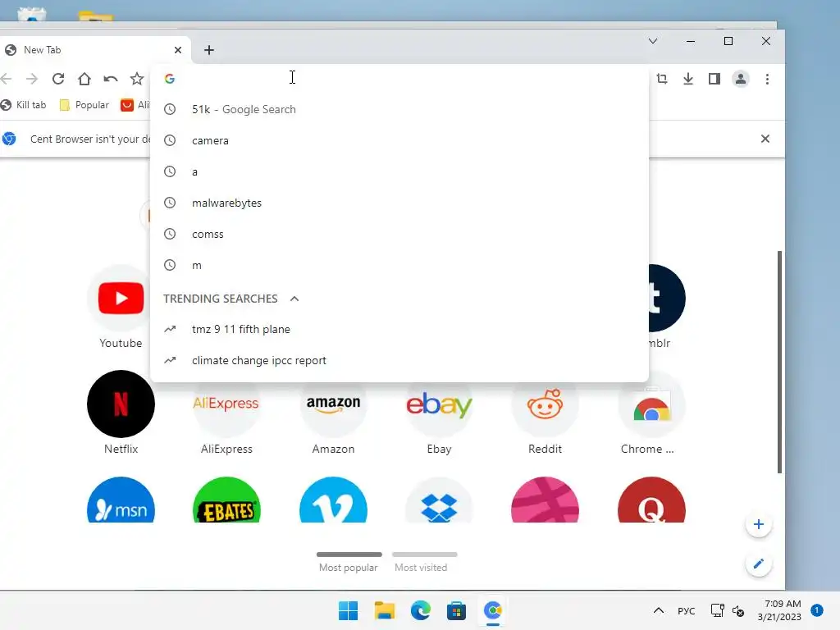Select the 'malwarebytes' history suggestion
The width and height of the screenshot is (840, 630).
399,203
